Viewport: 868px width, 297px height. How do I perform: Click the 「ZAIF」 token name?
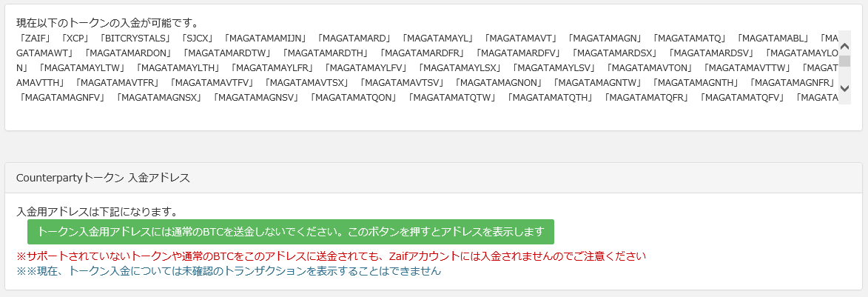coord(35,38)
